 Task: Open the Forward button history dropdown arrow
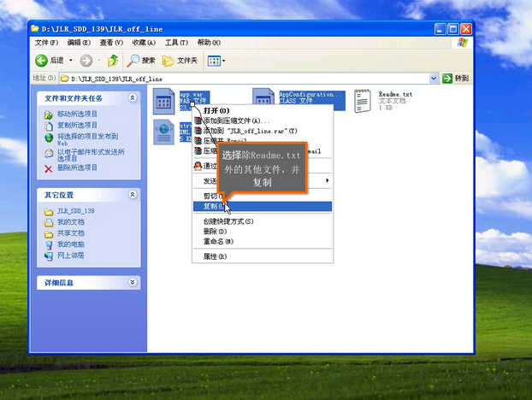[99, 61]
